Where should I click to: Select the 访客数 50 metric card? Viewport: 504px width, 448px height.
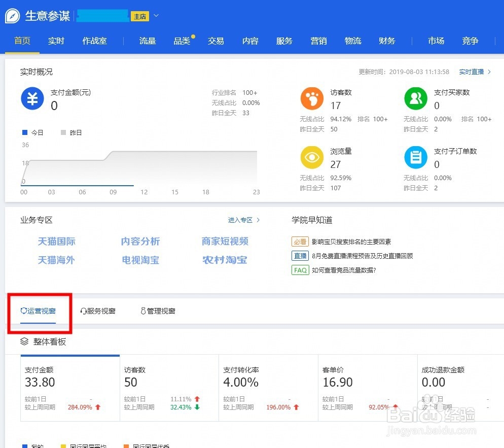(x=169, y=388)
